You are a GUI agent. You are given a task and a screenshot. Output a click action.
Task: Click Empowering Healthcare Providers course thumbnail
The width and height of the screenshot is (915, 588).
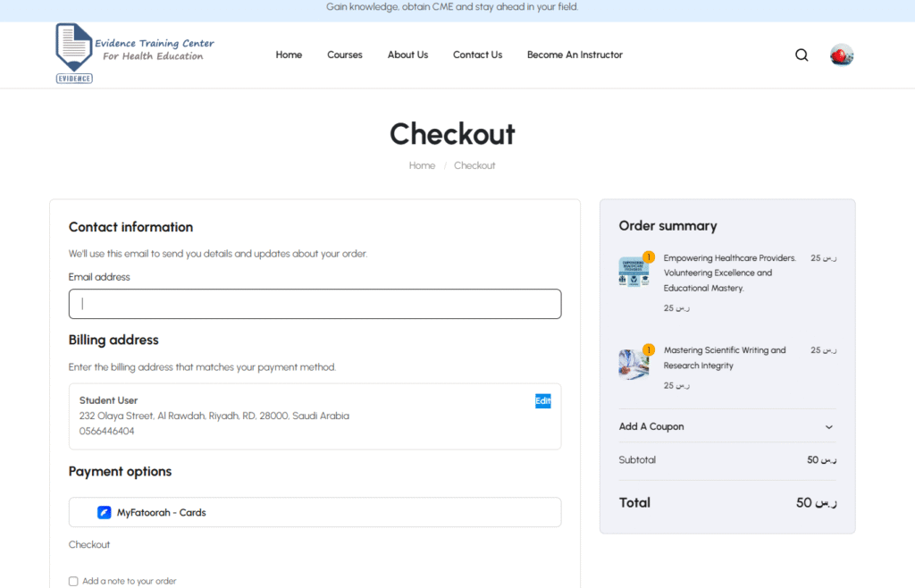coord(634,272)
